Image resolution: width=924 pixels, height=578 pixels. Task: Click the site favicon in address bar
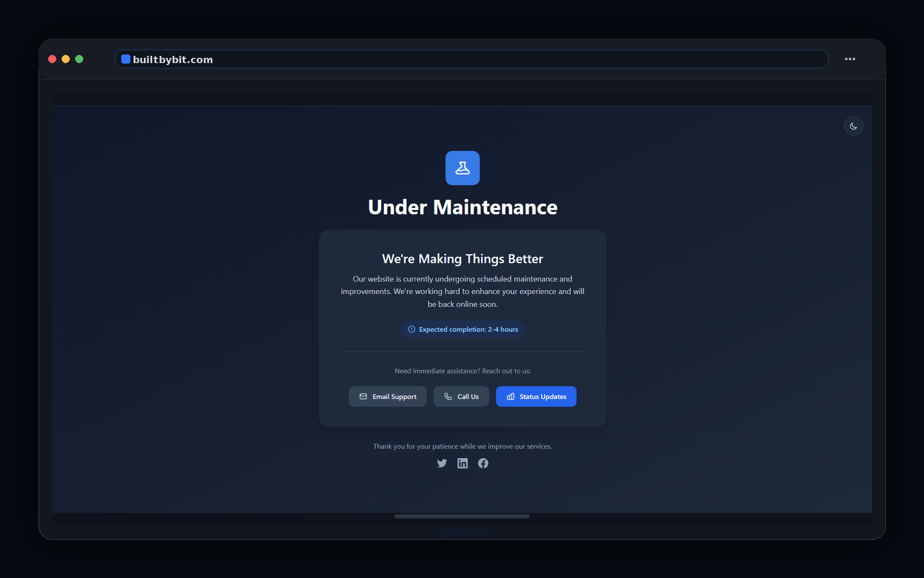(126, 59)
